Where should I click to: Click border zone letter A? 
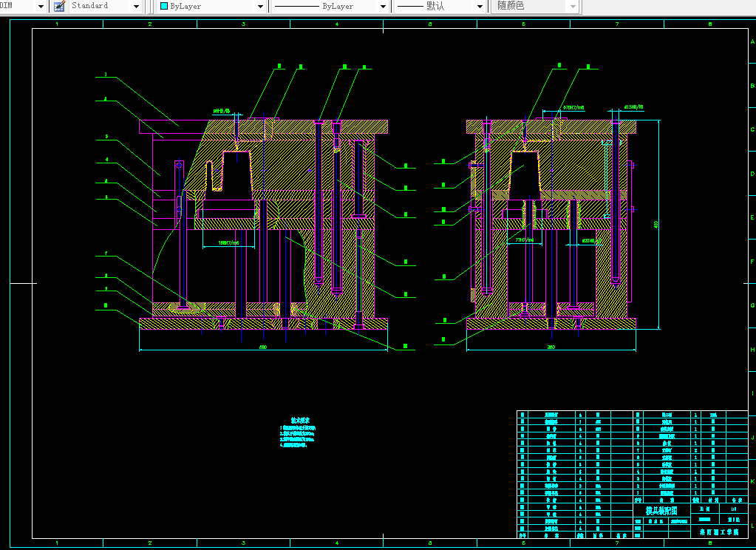(x=752, y=41)
